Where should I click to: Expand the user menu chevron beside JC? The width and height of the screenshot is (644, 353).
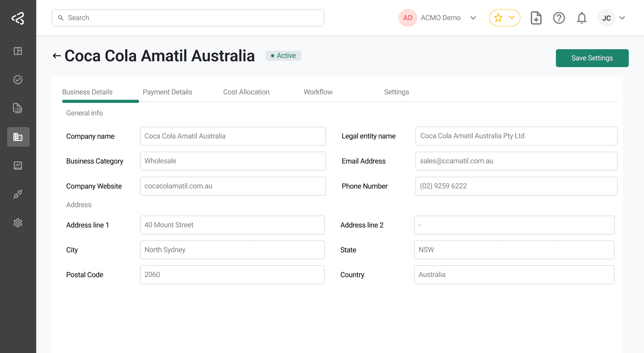pos(622,18)
